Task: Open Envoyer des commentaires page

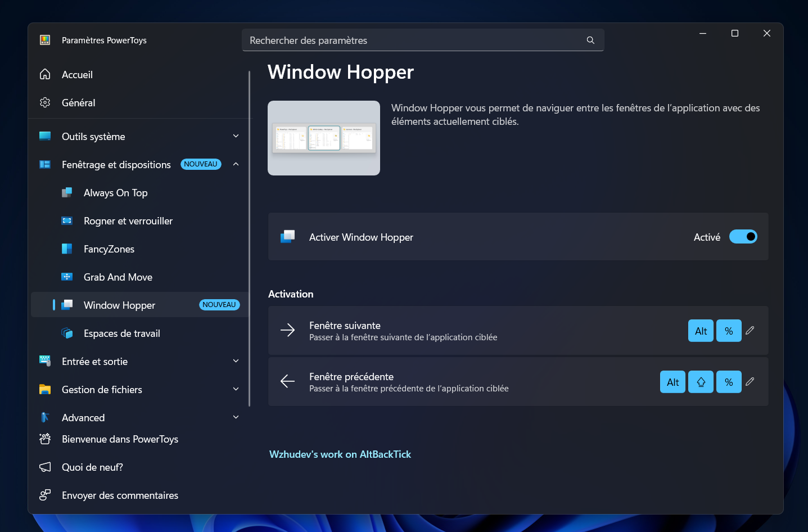Action: pyautogui.click(x=139, y=495)
